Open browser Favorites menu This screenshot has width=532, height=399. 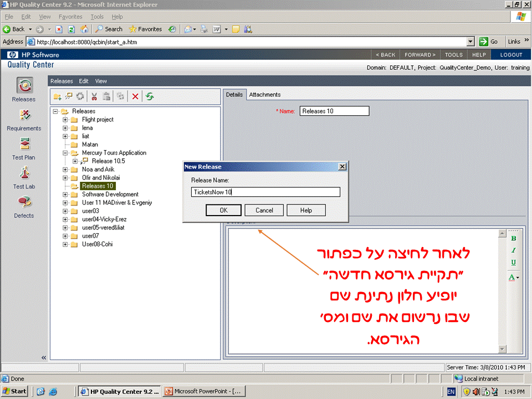point(70,17)
